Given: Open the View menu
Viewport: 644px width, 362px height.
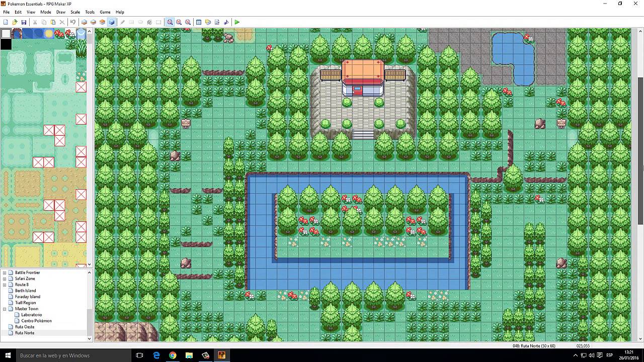Looking at the screenshot, I should coord(31,12).
